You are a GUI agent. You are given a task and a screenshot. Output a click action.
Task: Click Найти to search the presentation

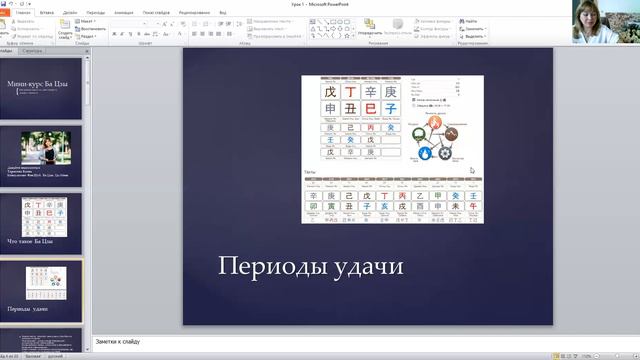(x=468, y=21)
